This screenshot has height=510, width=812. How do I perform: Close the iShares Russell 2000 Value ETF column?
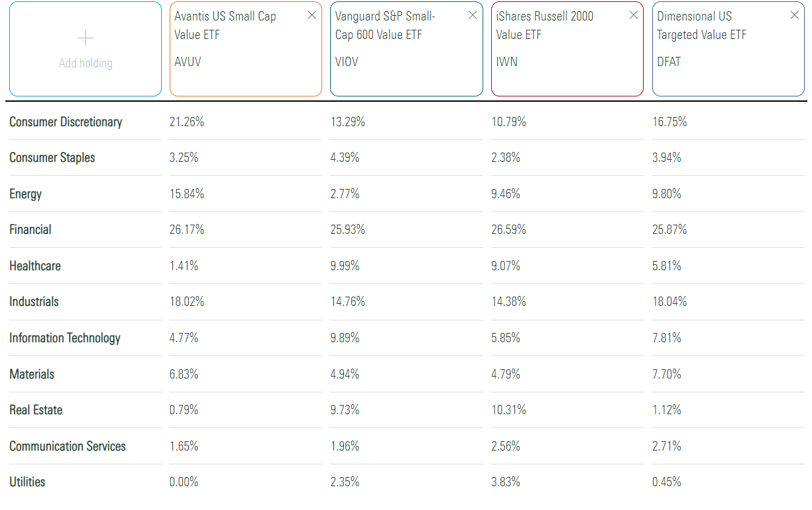point(633,15)
